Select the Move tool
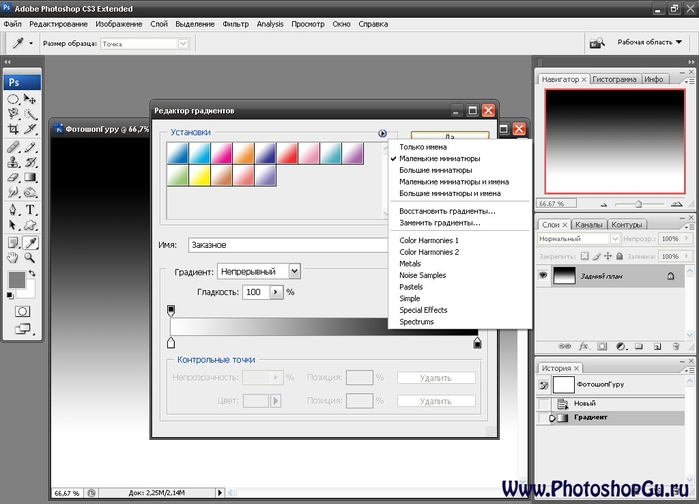 pyautogui.click(x=30, y=99)
